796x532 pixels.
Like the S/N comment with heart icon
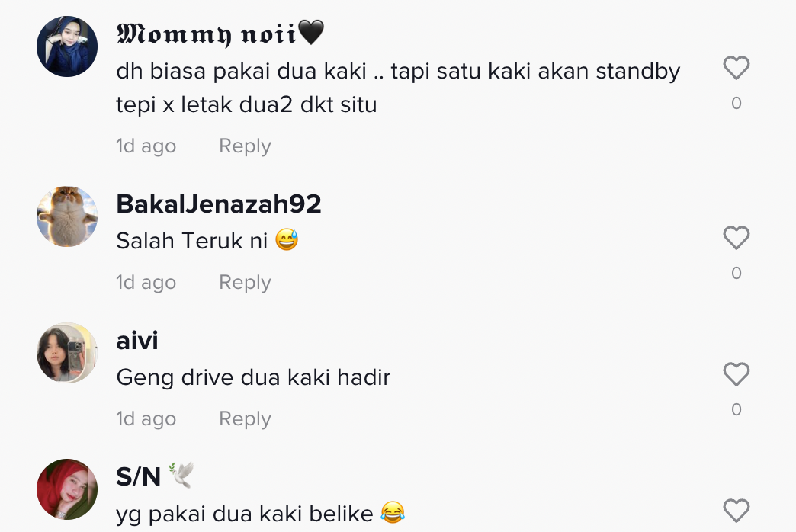(x=736, y=511)
